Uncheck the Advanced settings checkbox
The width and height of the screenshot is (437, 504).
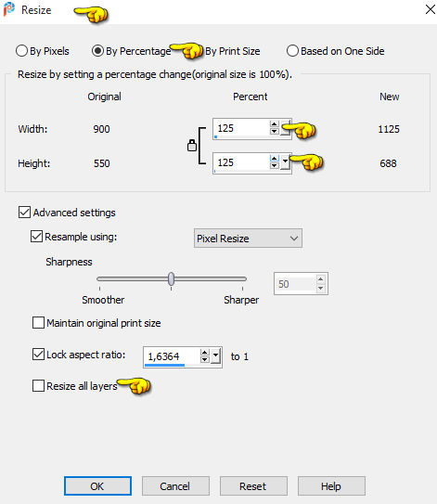[x=24, y=213]
